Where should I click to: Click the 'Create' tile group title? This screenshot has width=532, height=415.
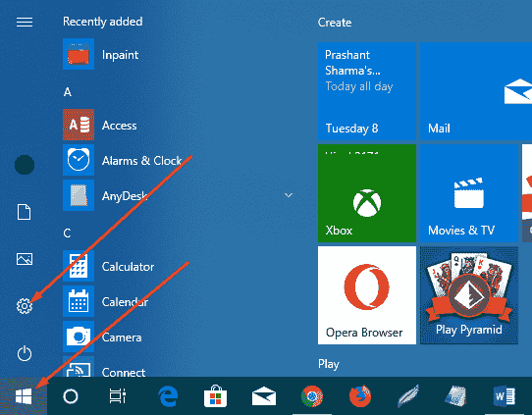(335, 23)
